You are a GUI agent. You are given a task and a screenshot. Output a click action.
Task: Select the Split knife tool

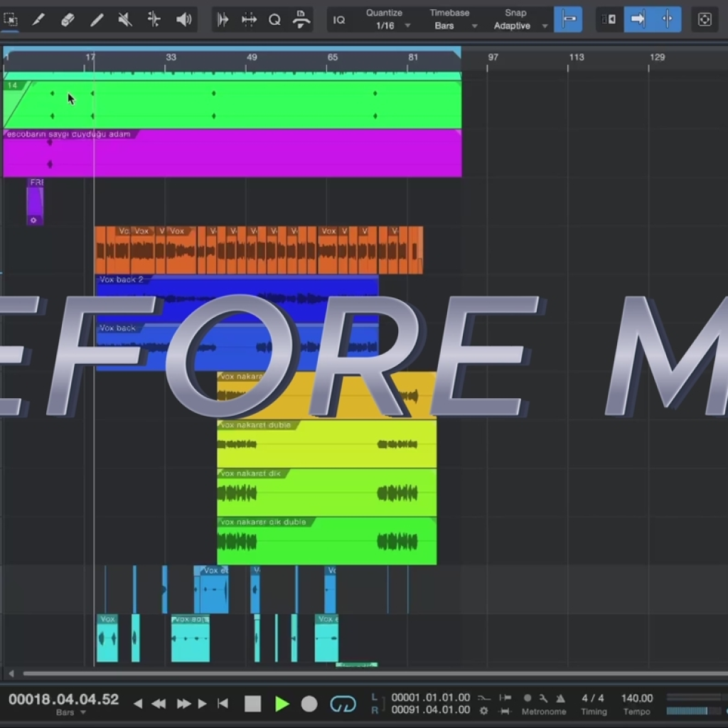[38, 19]
